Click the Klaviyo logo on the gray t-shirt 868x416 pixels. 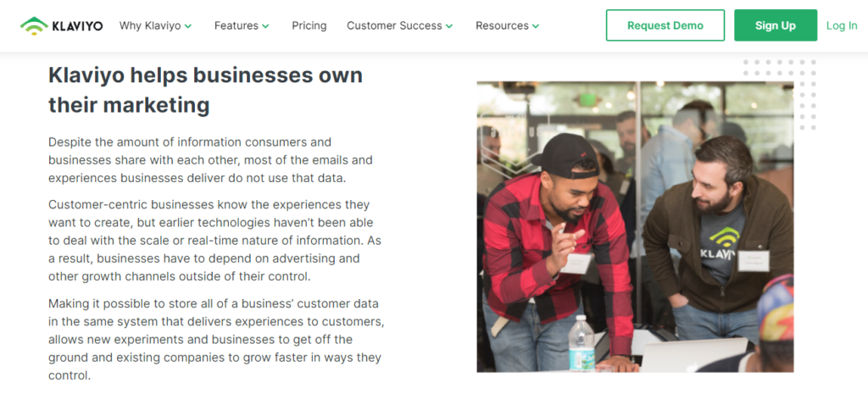coord(723,243)
